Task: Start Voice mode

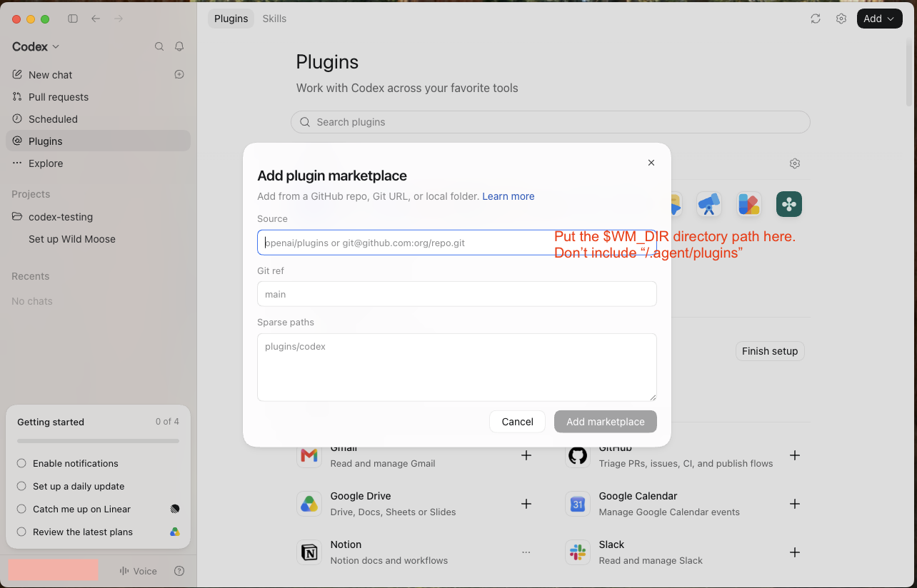Action: coord(138,571)
